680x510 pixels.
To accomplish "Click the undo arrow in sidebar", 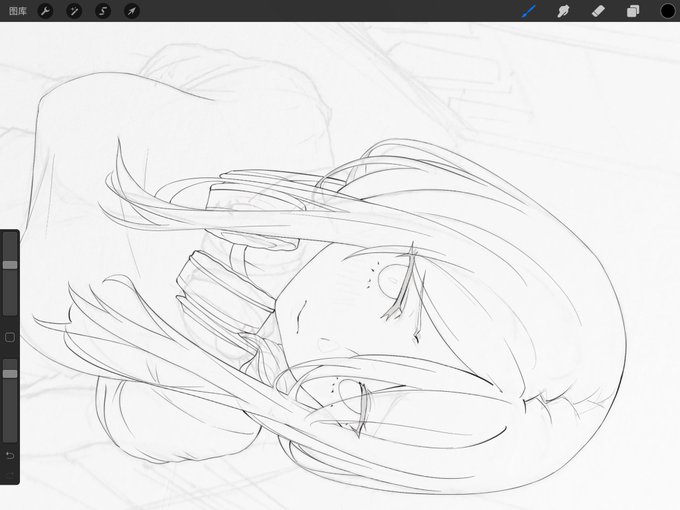I will pos(10,455).
